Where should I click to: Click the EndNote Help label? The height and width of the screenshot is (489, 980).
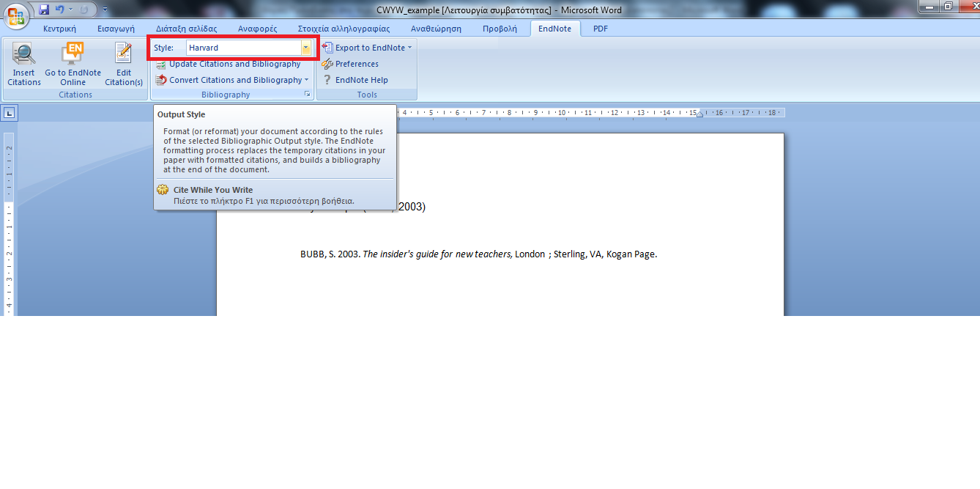362,80
